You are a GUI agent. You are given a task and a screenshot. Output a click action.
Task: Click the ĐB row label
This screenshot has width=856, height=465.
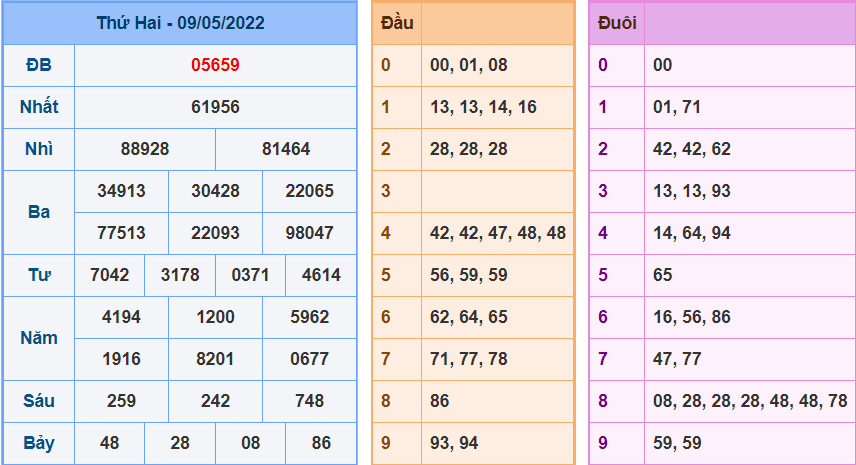[x=39, y=65]
